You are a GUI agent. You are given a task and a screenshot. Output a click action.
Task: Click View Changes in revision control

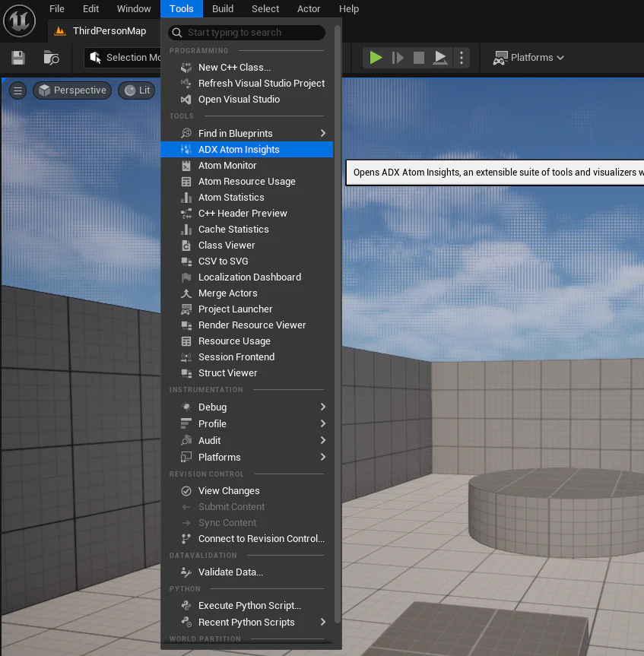point(247,491)
